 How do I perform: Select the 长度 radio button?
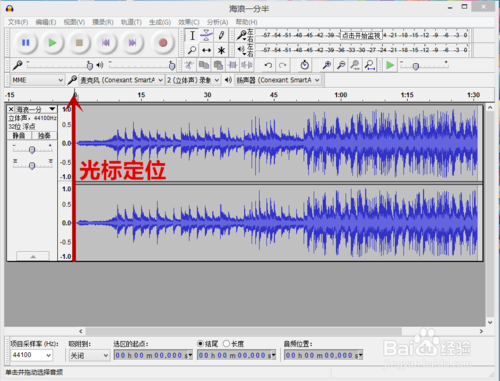pos(226,343)
